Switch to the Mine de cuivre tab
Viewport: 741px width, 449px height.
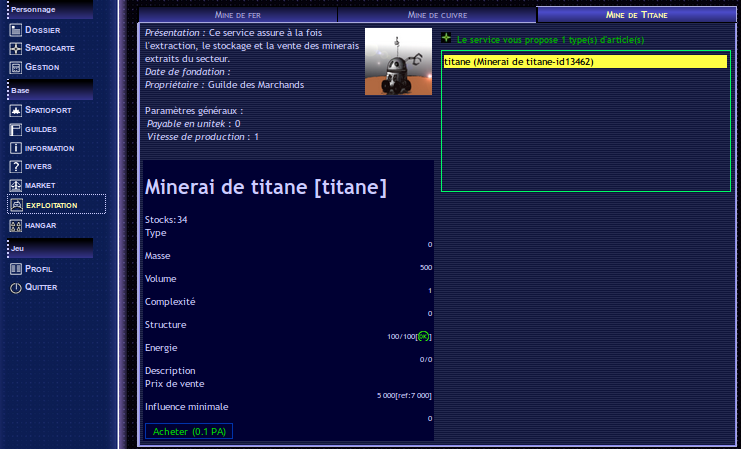437,16
